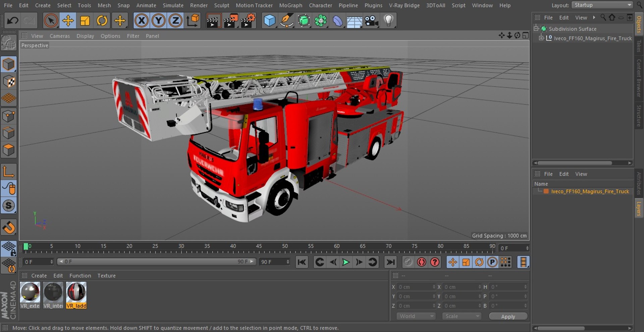Click the Objects panel horizontal scrollbar

point(583,163)
